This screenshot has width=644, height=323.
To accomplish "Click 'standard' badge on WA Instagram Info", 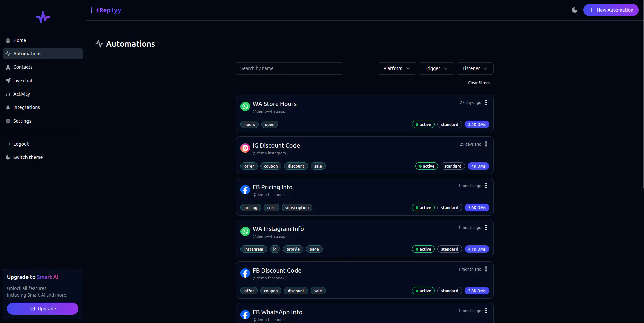I will click(449, 249).
